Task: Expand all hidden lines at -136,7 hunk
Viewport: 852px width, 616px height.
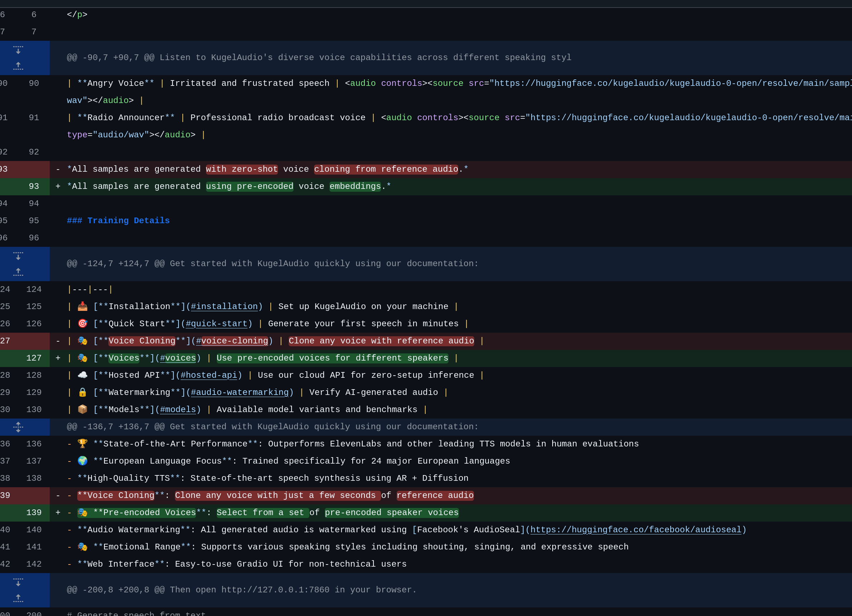Action: [18, 427]
